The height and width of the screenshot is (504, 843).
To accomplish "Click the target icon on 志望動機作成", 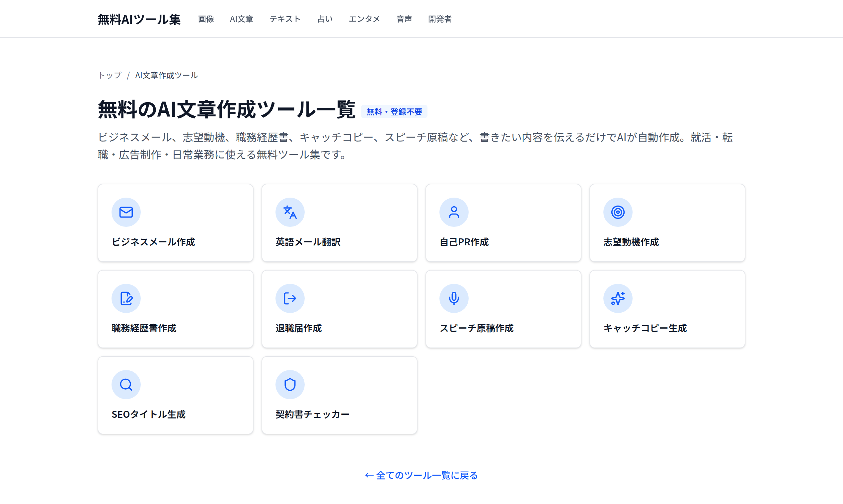I will [x=618, y=212].
